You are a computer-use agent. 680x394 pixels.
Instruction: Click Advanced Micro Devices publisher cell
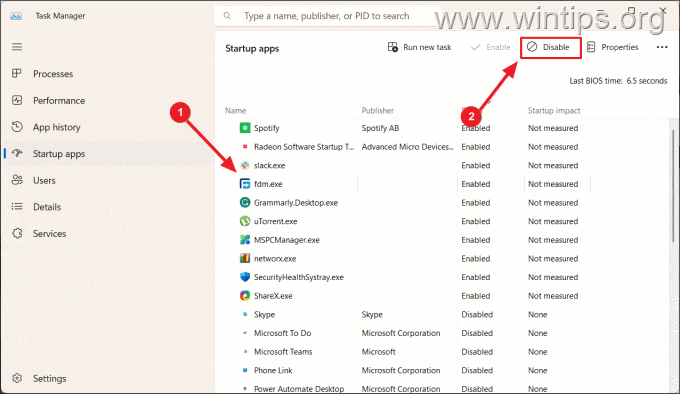[x=407, y=147]
